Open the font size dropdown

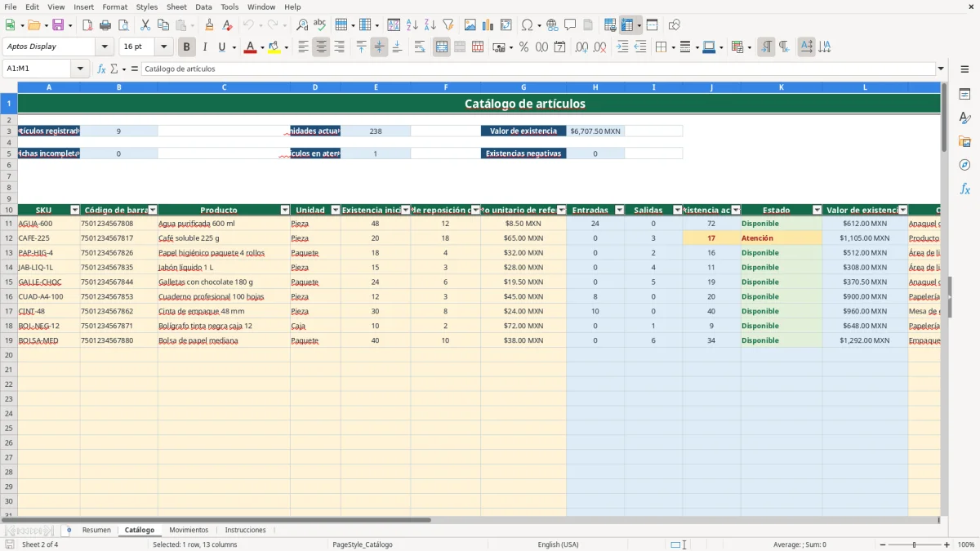164,47
